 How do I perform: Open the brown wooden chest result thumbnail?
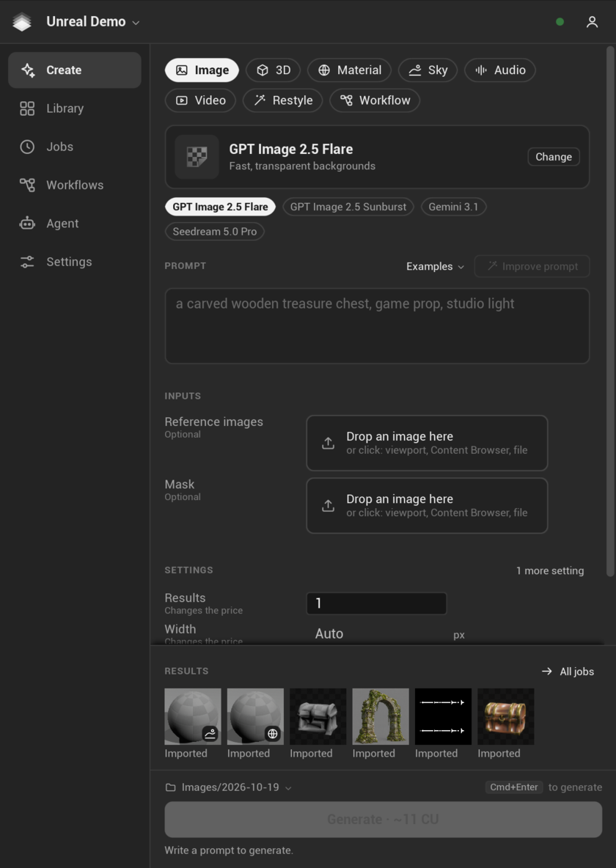pyautogui.click(x=506, y=716)
